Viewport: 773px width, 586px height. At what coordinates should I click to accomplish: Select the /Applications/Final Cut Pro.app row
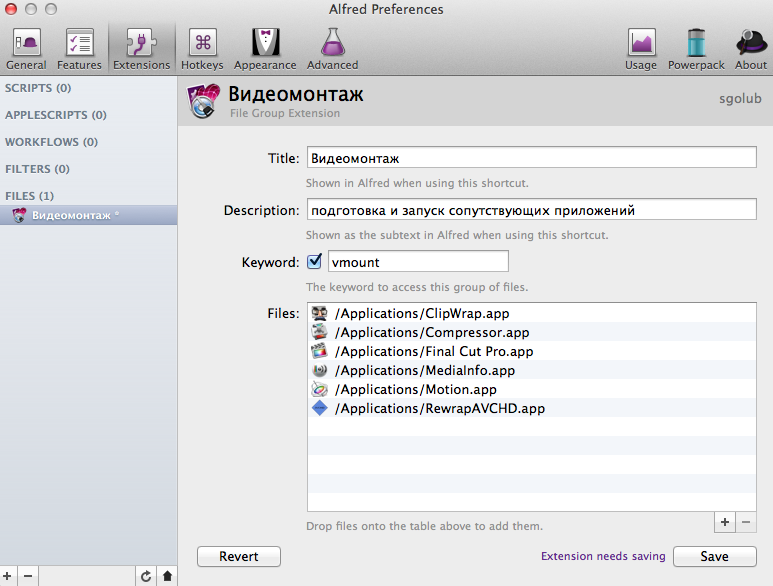click(531, 351)
